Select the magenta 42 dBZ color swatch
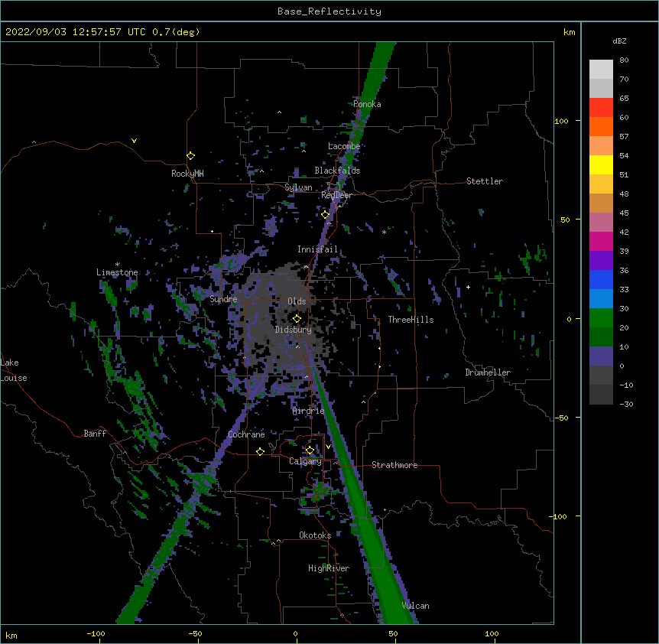659x644 pixels. point(601,241)
